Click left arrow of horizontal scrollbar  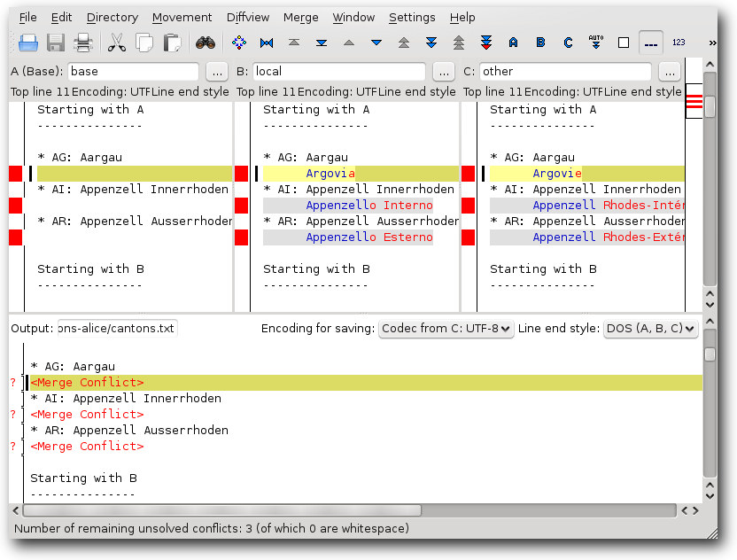click(x=16, y=510)
